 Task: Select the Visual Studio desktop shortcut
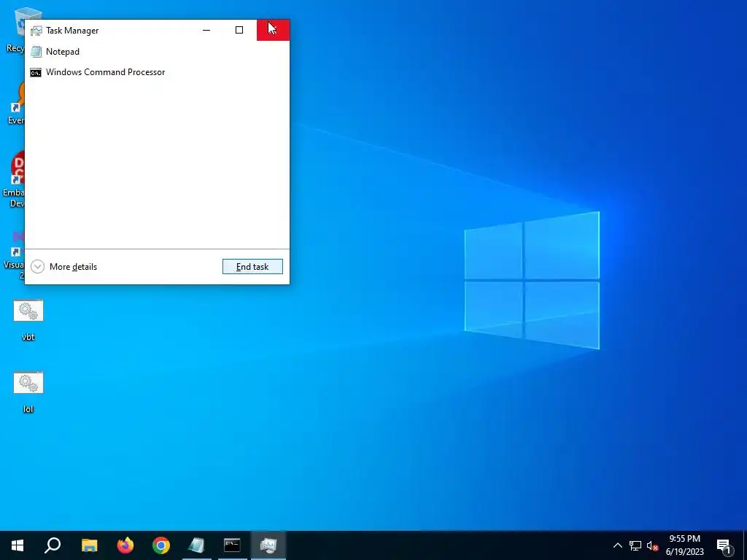click(x=15, y=254)
